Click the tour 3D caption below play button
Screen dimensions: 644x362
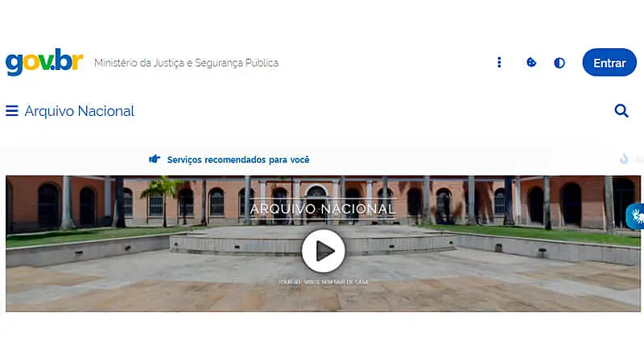324,282
